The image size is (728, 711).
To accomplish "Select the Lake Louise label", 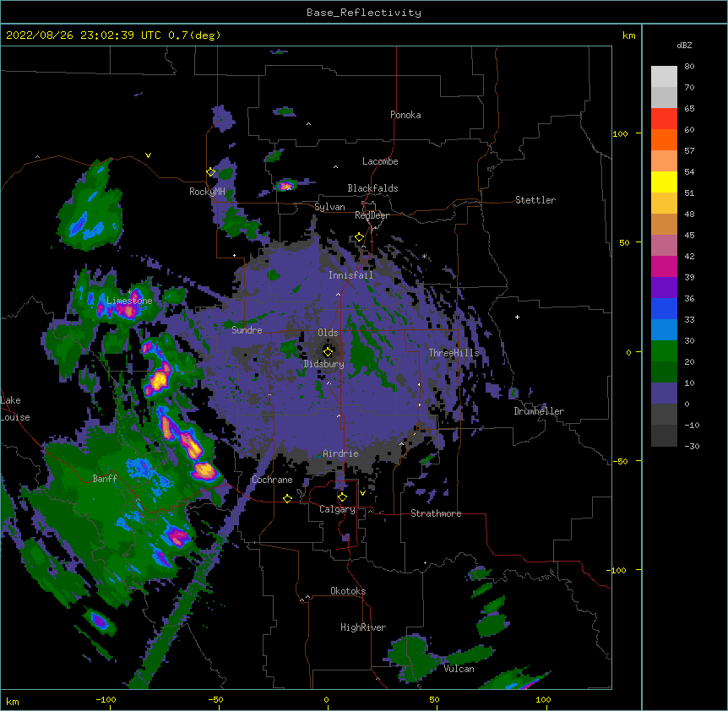I will click(x=15, y=409).
